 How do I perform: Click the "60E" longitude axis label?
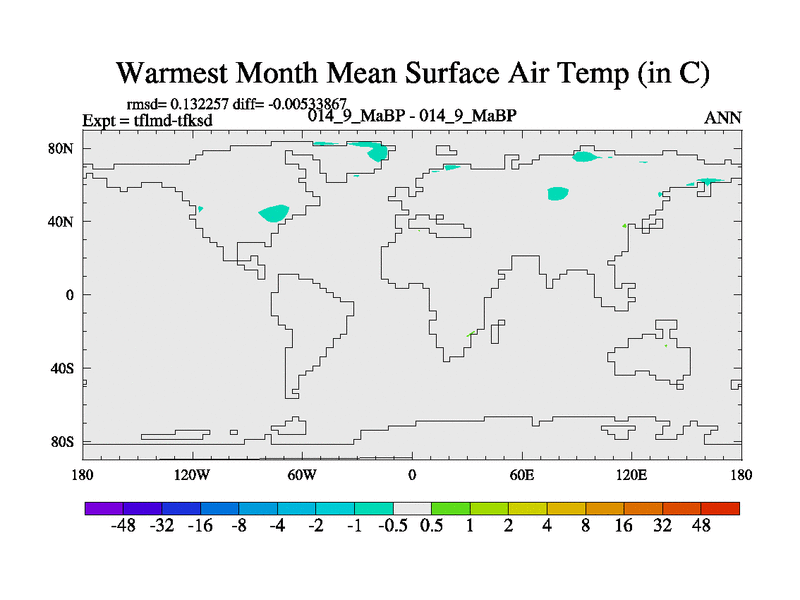[521, 474]
